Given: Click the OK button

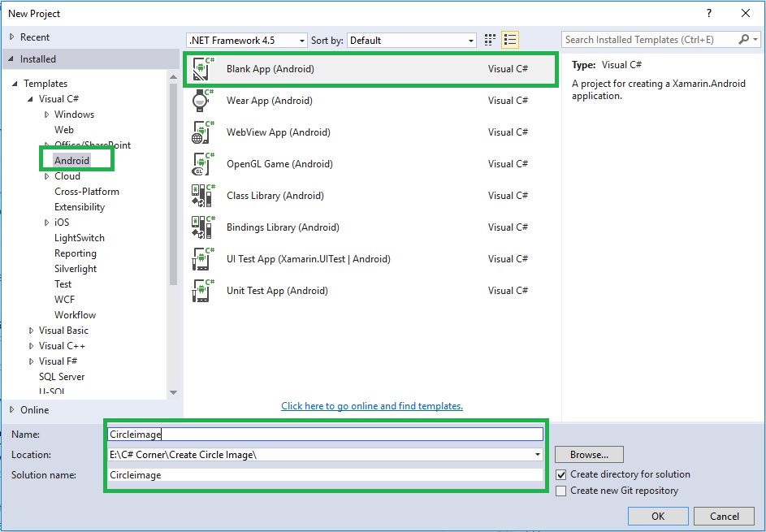Looking at the screenshot, I should [658, 517].
